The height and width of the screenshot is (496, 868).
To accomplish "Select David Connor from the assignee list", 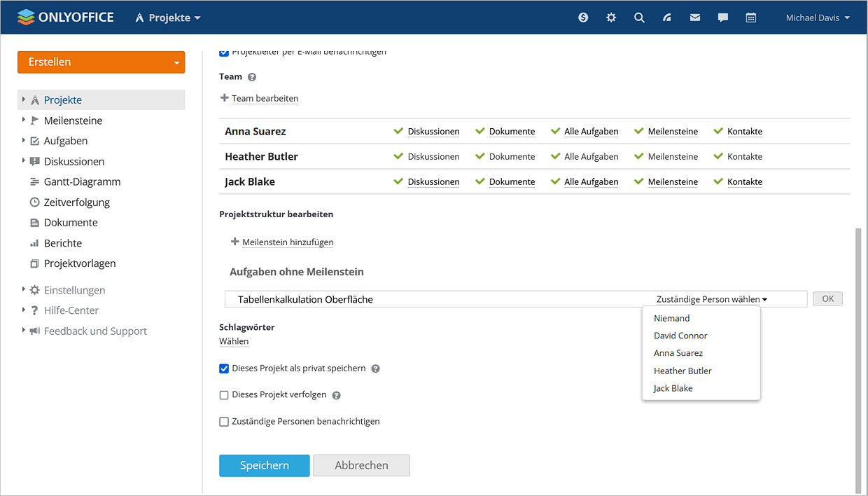I will tap(701, 336).
